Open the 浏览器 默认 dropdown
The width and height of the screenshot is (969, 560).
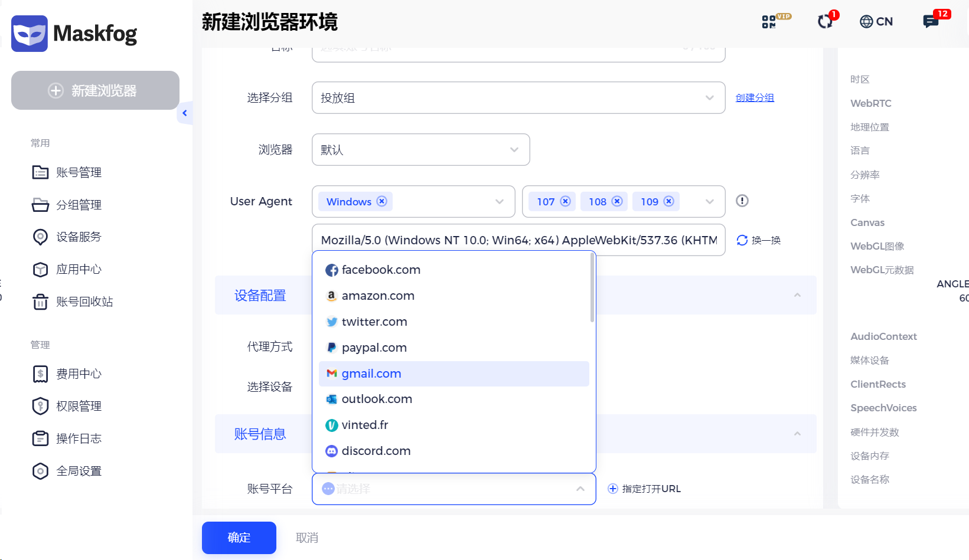point(421,149)
